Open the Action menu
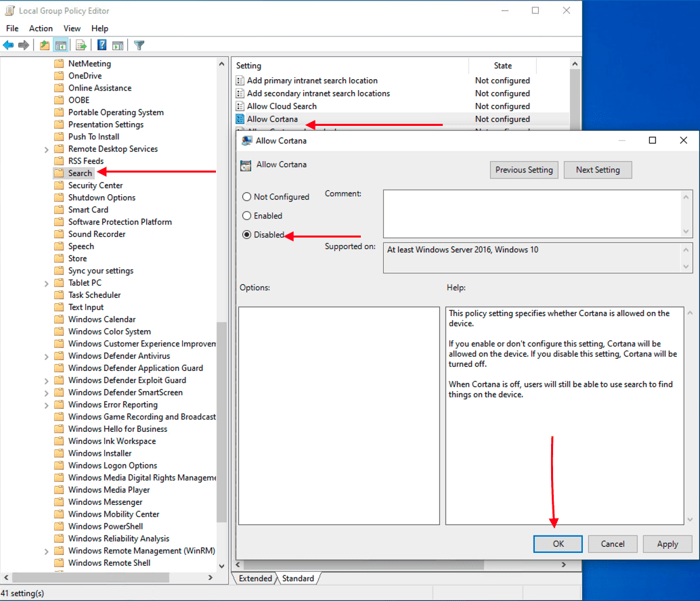The height and width of the screenshot is (601, 700). click(x=41, y=28)
